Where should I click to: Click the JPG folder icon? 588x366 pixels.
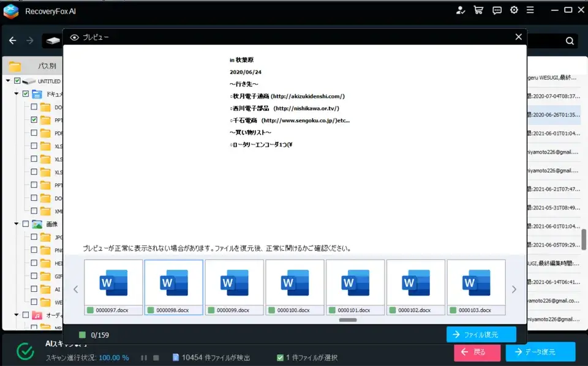point(45,237)
